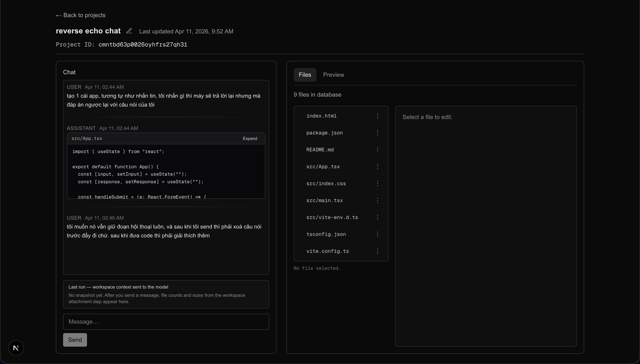Click the Message input field
640x364 pixels.
pos(166,322)
